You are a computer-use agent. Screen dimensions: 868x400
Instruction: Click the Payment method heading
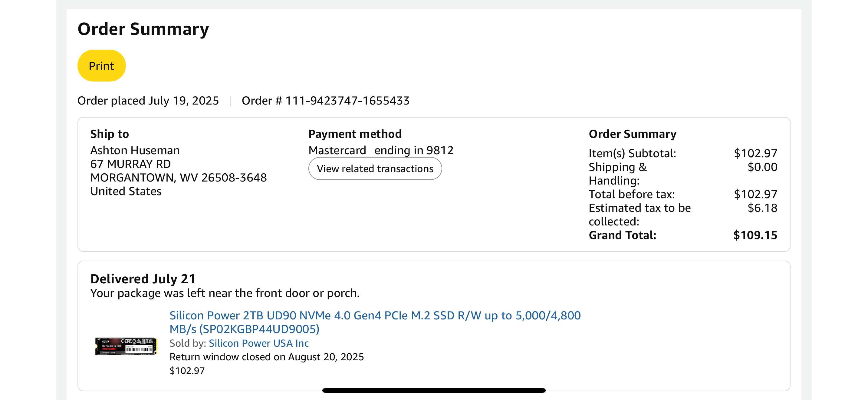pos(355,134)
